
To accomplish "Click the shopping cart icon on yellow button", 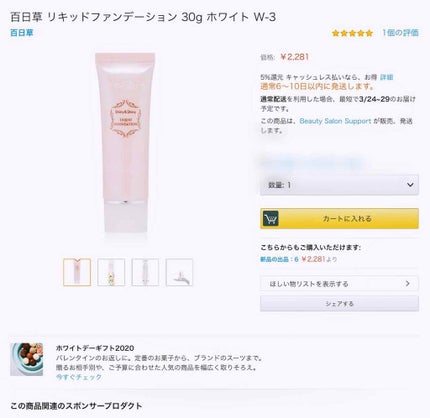I will [x=270, y=219].
